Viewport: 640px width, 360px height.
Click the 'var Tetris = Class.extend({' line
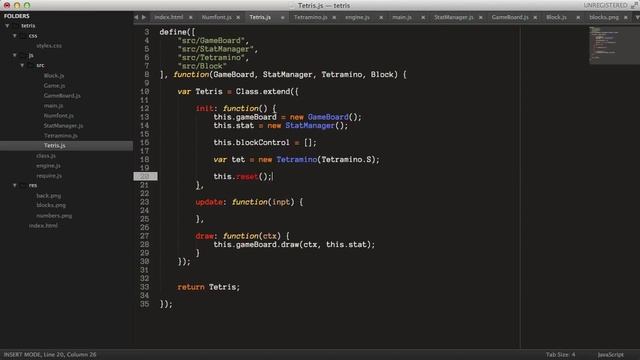pos(238,91)
